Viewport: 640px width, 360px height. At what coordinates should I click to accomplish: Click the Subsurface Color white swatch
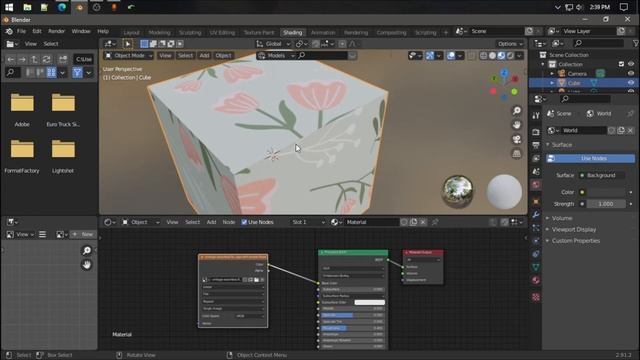[x=369, y=302]
